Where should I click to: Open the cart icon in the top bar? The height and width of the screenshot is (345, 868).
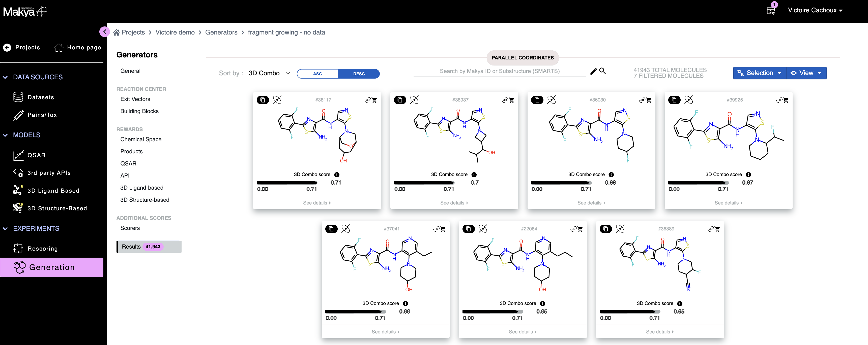click(x=771, y=10)
